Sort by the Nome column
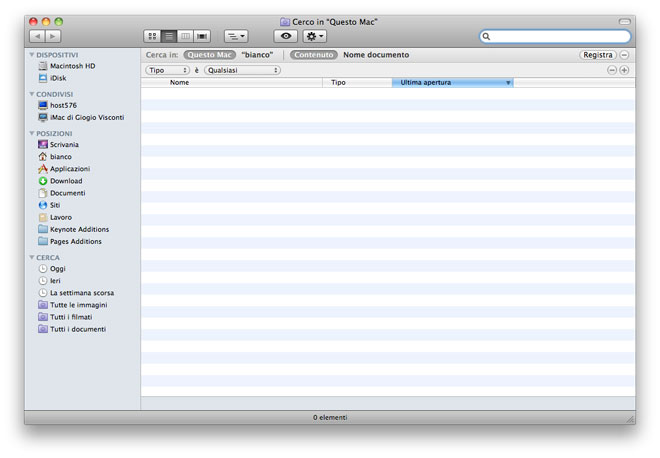Image resolution: width=660 pixels, height=458 pixels. pyautogui.click(x=232, y=83)
